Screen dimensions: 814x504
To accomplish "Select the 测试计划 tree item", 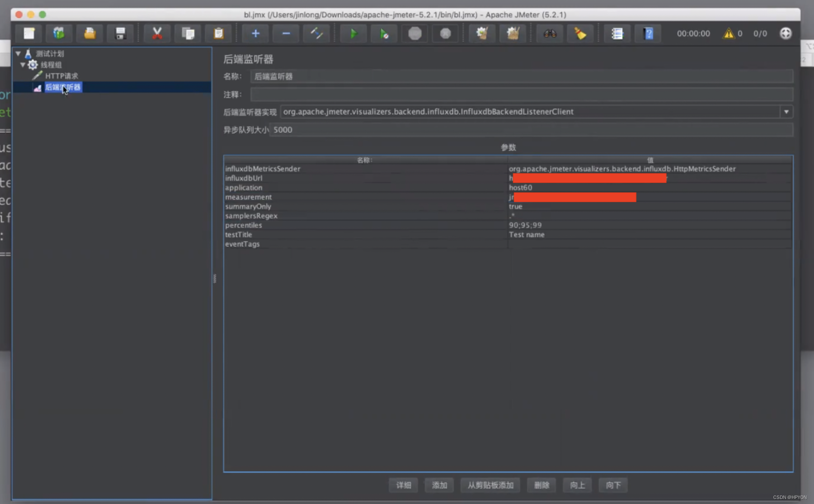I will pos(50,53).
